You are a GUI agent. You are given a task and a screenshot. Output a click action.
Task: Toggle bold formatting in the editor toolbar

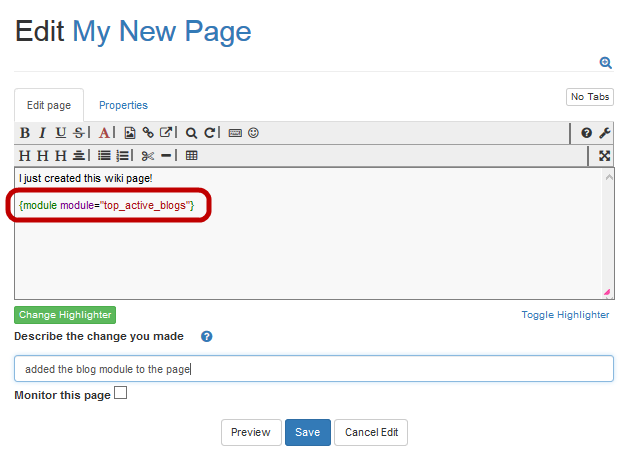(25, 132)
